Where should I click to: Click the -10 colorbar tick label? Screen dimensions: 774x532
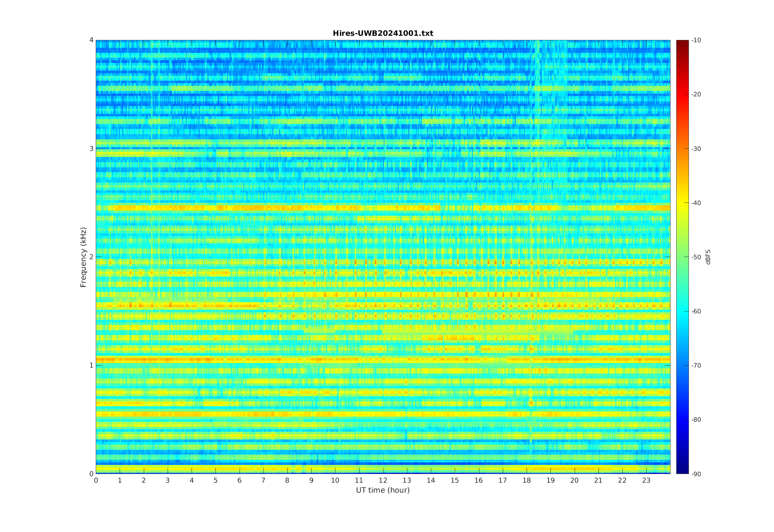point(696,40)
